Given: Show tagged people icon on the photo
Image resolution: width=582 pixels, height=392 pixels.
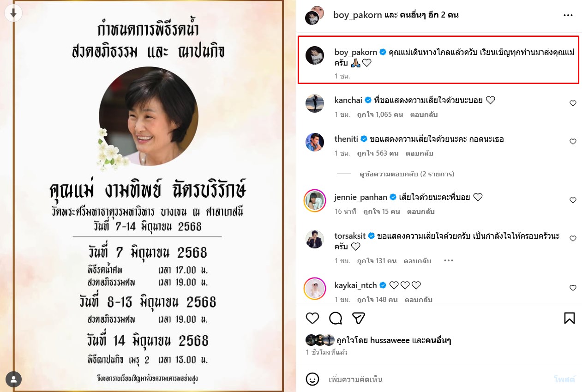Looking at the screenshot, I should click(14, 380).
